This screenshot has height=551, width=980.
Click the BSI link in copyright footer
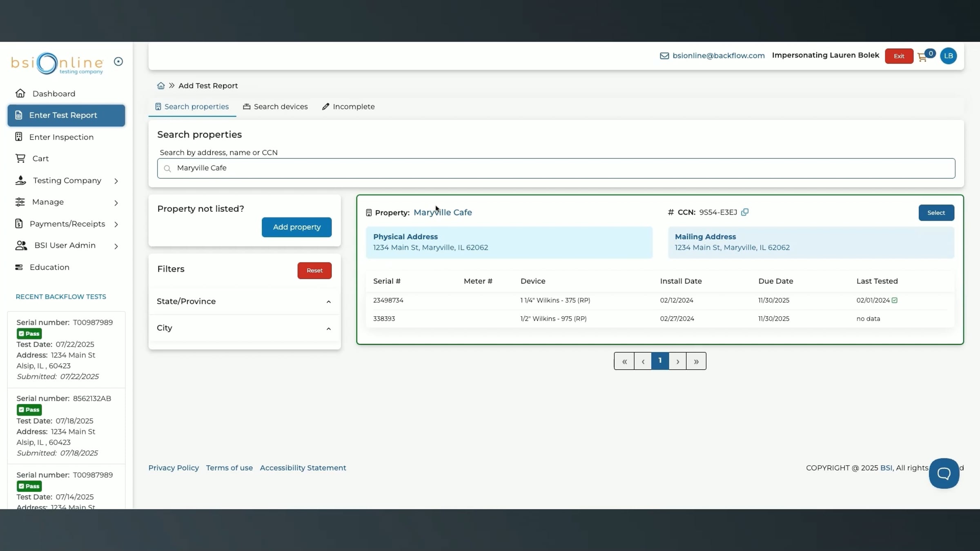[x=886, y=468]
